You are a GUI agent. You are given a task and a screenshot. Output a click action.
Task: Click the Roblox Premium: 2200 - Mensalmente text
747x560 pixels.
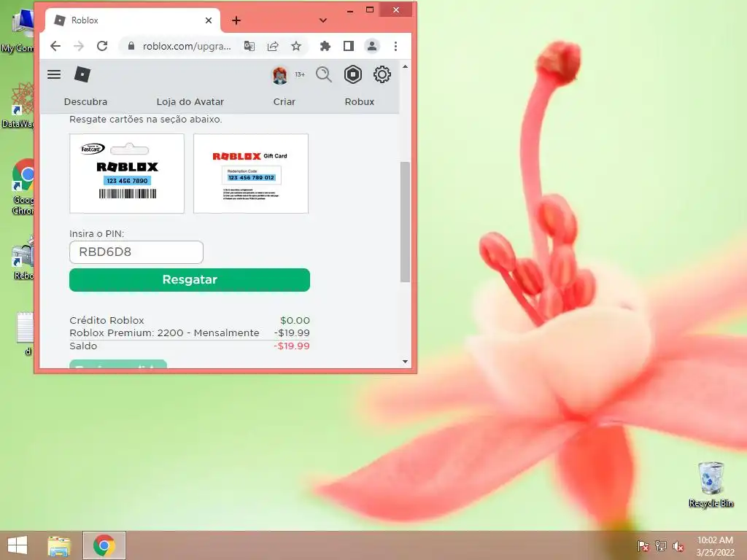click(x=164, y=332)
